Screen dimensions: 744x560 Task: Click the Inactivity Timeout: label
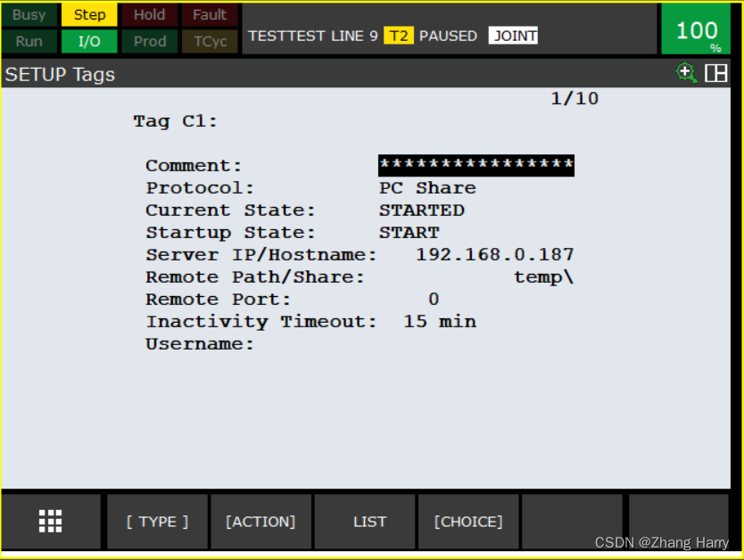tap(261, 322)
